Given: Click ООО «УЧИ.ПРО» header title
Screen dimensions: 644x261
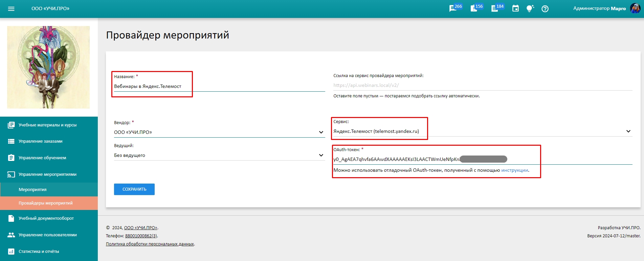Looking at the screenshot, I should click(x=50, y=8).
